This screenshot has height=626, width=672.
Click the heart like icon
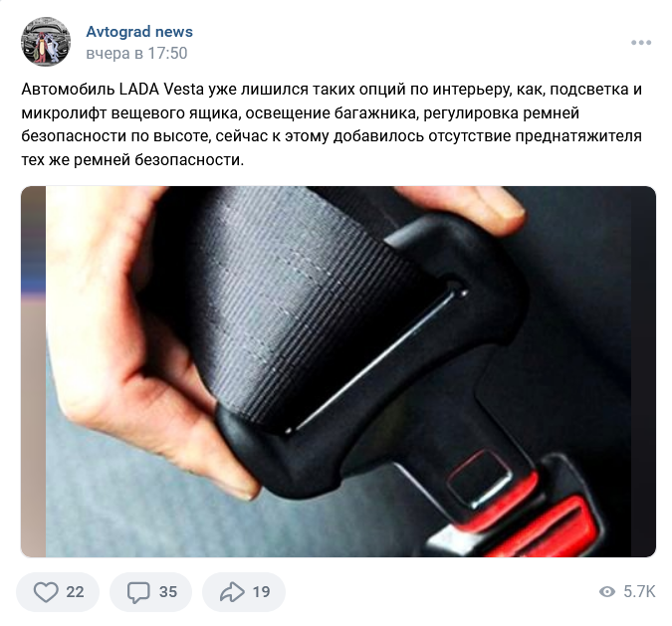click(x=46, y=592)
